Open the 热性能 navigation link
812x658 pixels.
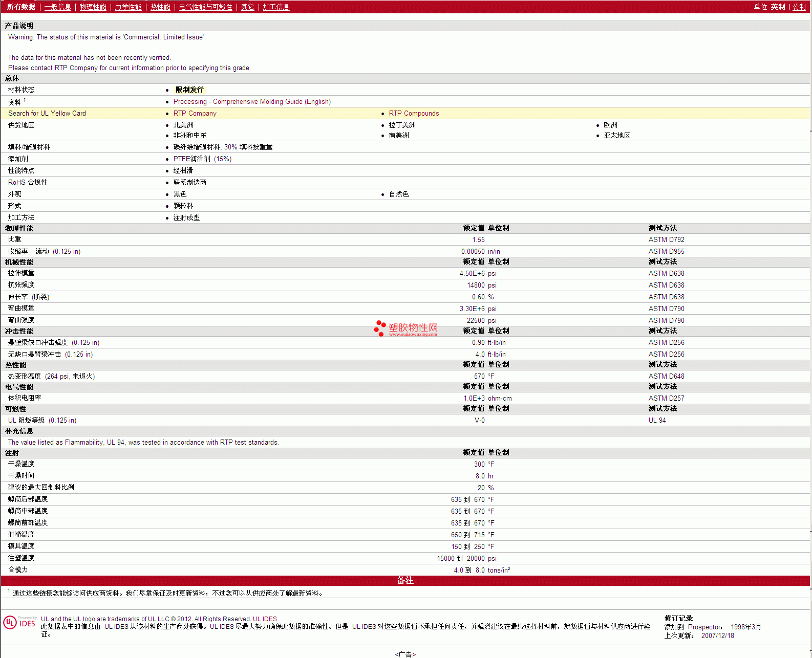point(160,7)
